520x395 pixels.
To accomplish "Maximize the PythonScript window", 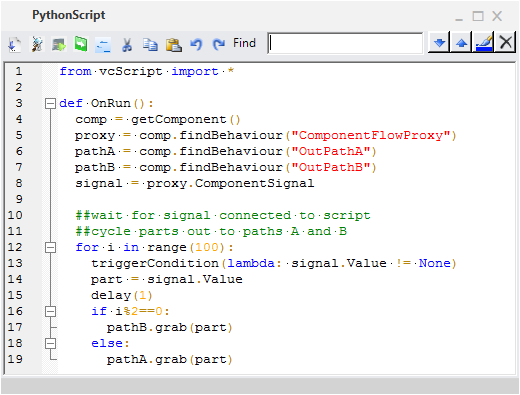I will tap(478, 16).
